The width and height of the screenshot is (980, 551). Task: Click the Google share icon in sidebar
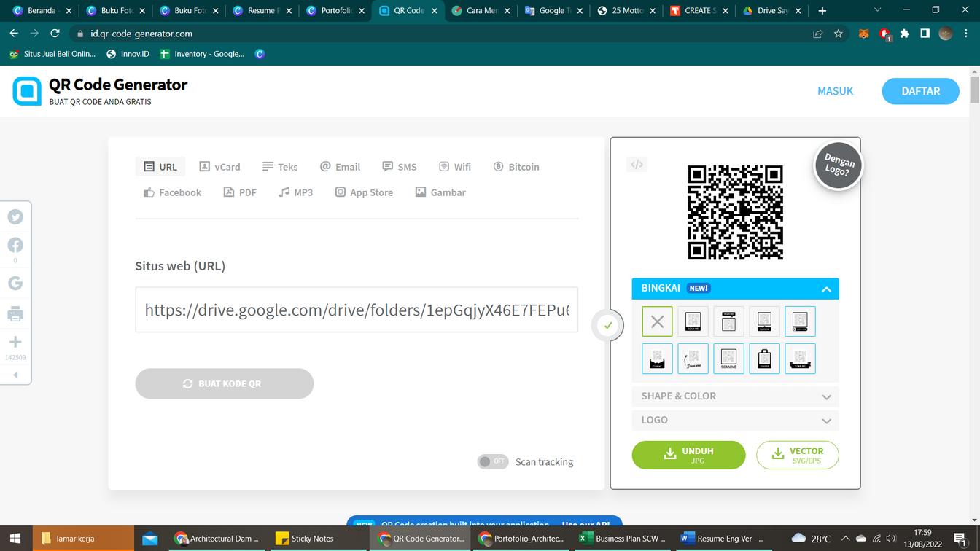tap(15, 284)
